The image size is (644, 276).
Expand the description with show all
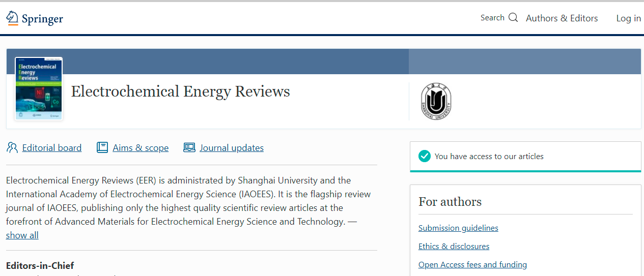[x=22, y=235]
